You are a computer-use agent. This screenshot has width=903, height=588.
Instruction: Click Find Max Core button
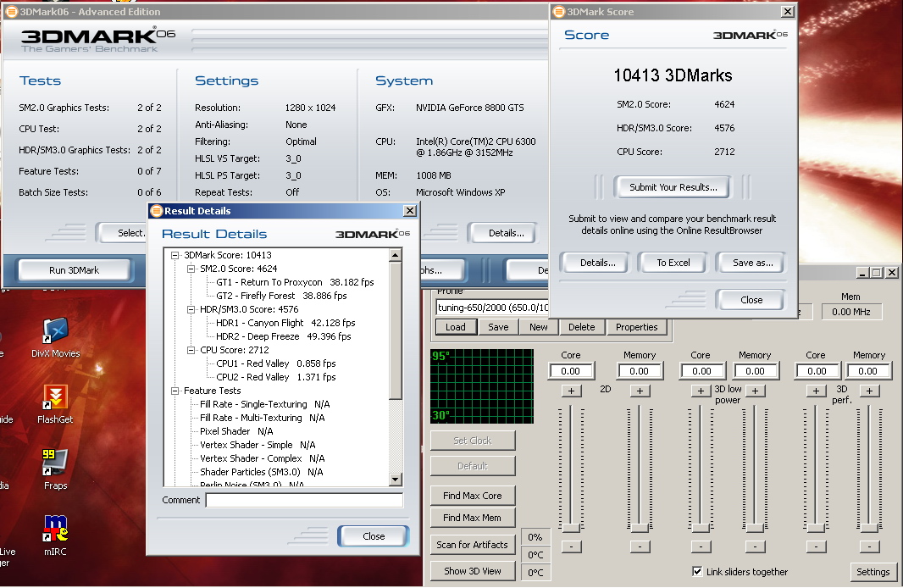[x=472, y=496]
